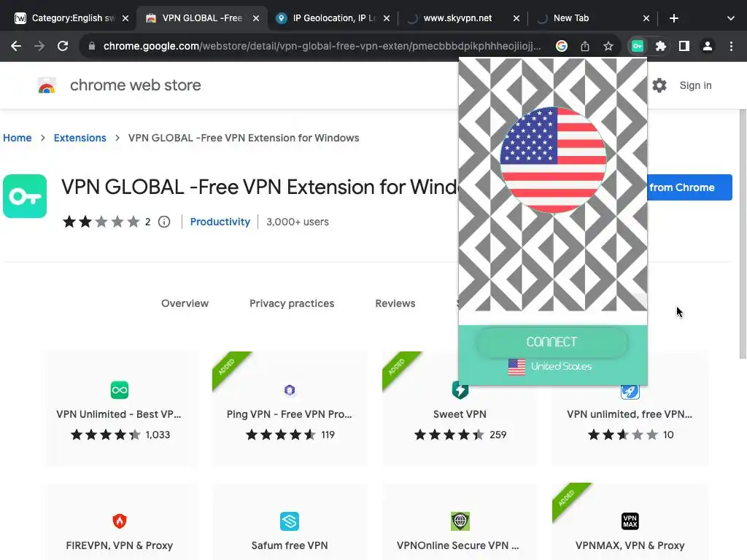Open Safum free VPN blue icon

point(290,521)
